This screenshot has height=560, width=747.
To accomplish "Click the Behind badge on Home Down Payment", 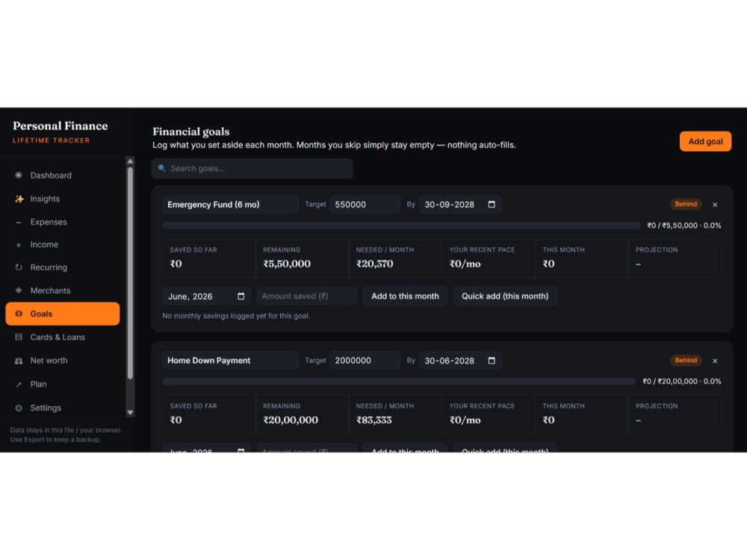I will coord(686,361).
